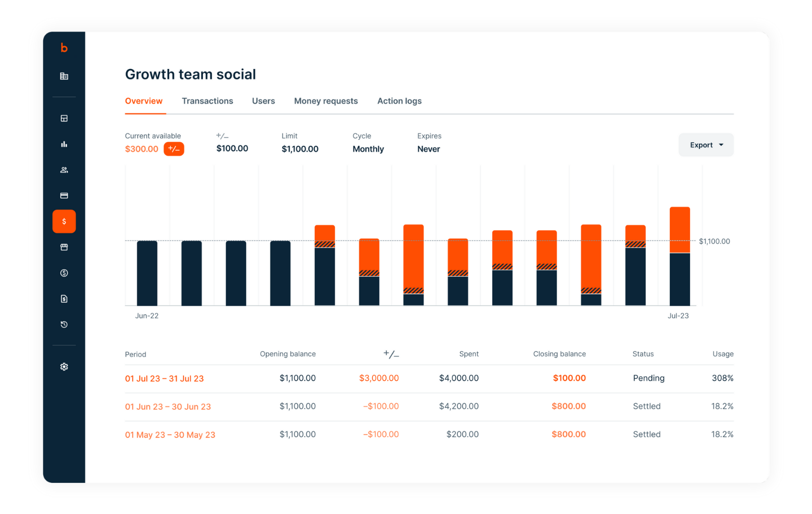The height and width of the screenshot is (514, 812).
Task: Click the Settled status in June row
Action: pyautogui.click(x=647, y=406)
